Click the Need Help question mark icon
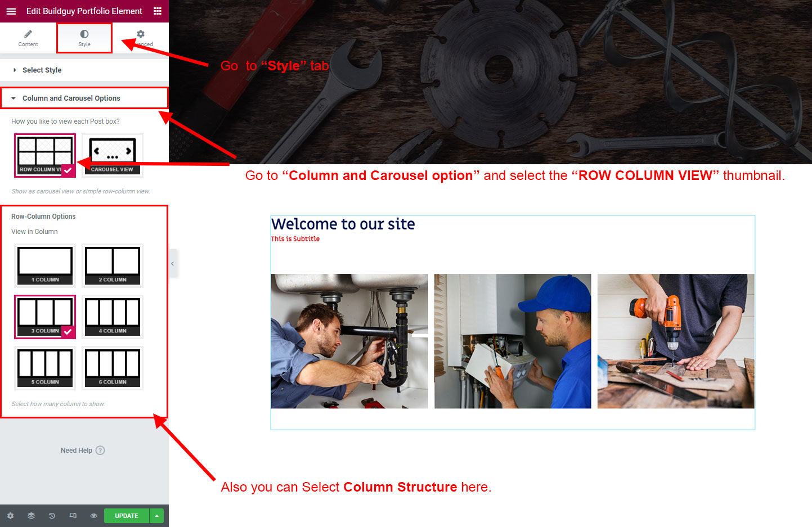 click(100, 451)
